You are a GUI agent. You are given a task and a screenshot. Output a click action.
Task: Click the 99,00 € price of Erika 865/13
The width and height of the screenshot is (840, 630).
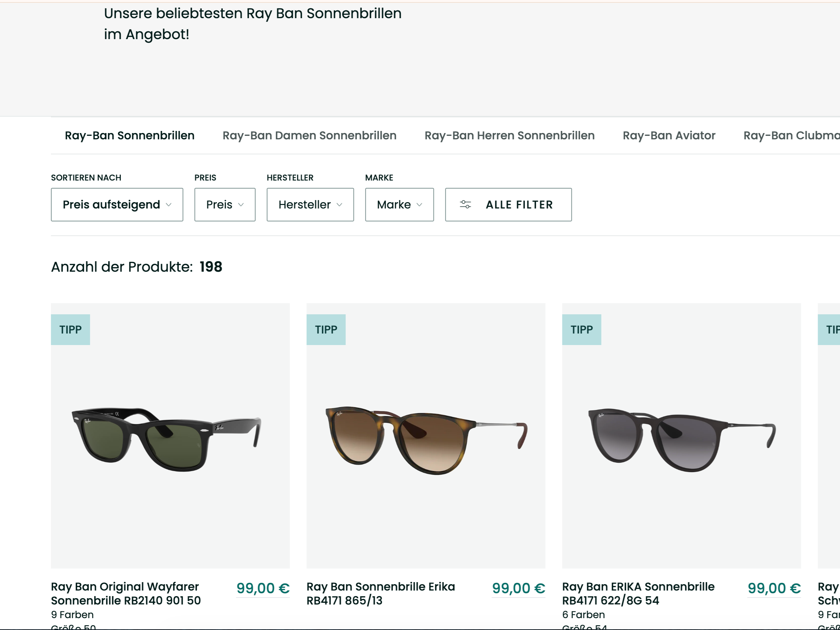[x=519, y=588]
